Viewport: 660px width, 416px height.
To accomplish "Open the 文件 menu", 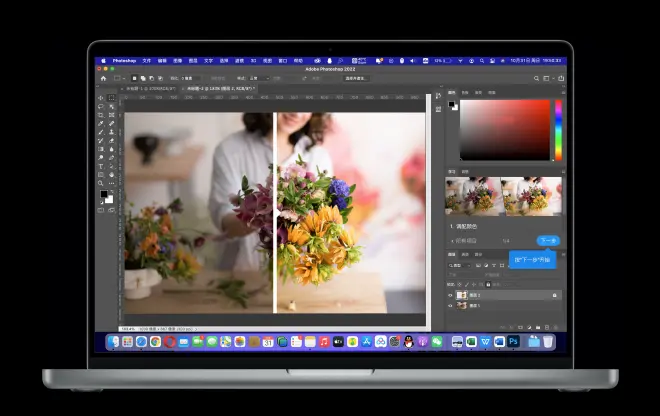I will click(x=146, y=61).
